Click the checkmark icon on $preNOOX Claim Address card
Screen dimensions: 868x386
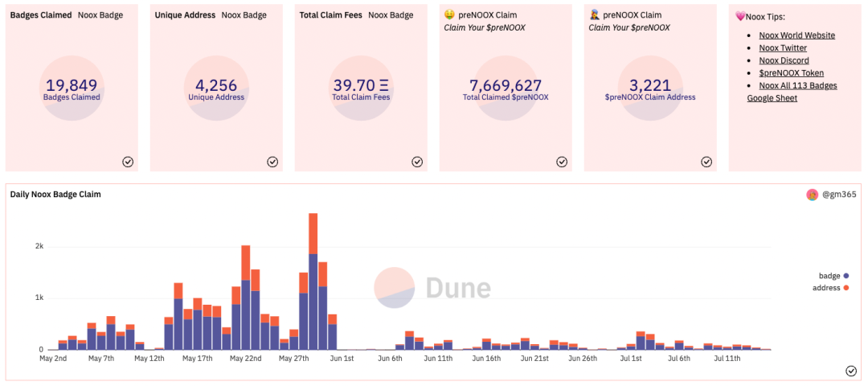click(x=706, y=162)
